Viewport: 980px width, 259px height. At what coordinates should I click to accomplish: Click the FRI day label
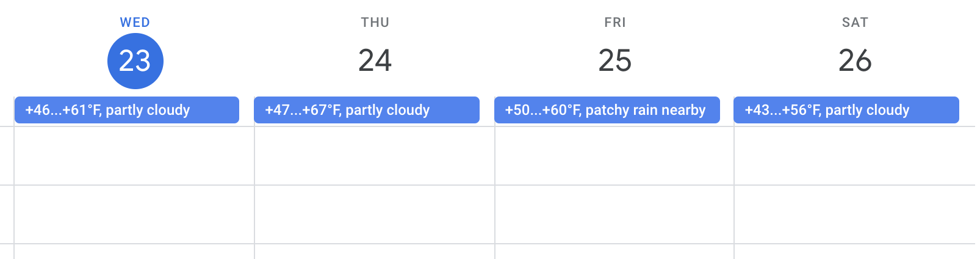pyautogui.click(x=615, y=23)
